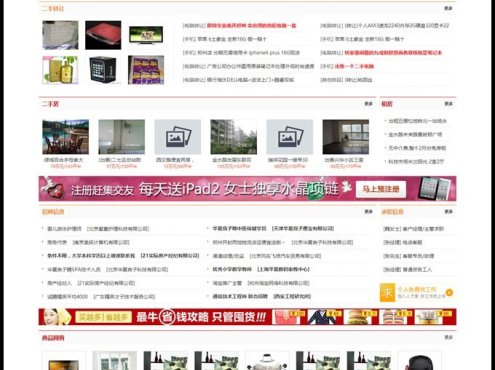Viewport: 495px width, 370px height.
Task: Click the 每天送iPad2 banner text
Action: tap(179, 189)
